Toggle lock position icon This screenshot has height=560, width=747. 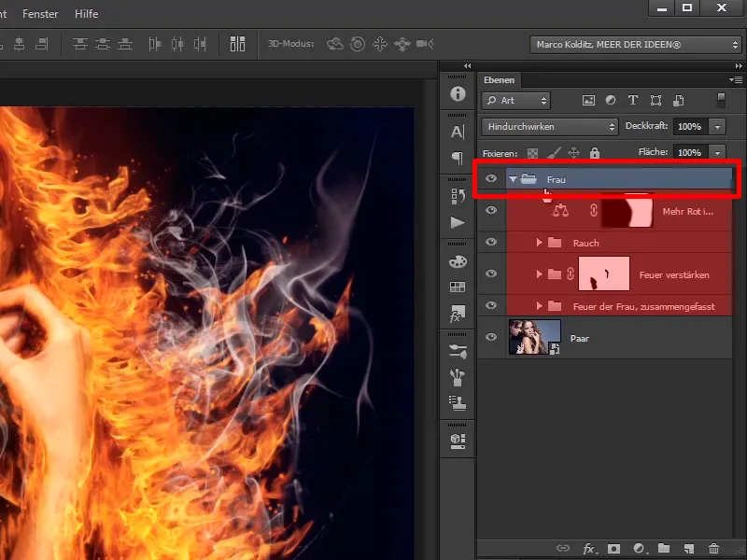click(x=573, y=153)
